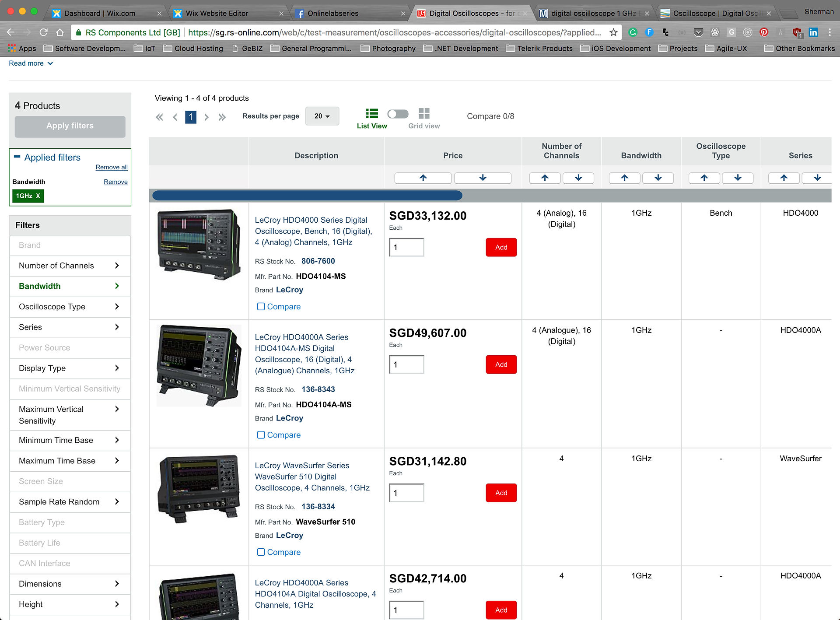Open Results per page dropdown
Screen dimensions: 840x620
(322, 116)
